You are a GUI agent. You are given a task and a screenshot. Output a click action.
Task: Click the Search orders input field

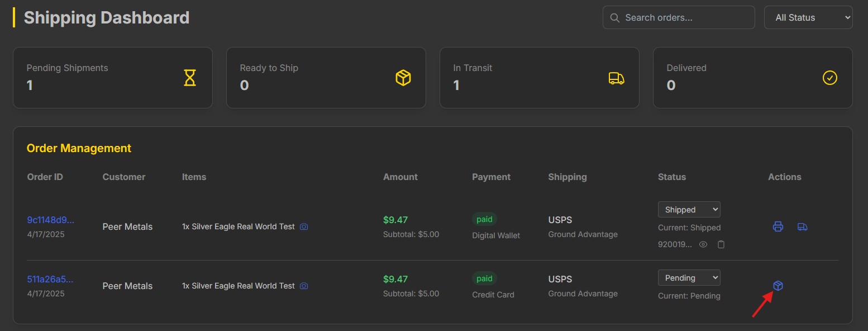point(679,17)
